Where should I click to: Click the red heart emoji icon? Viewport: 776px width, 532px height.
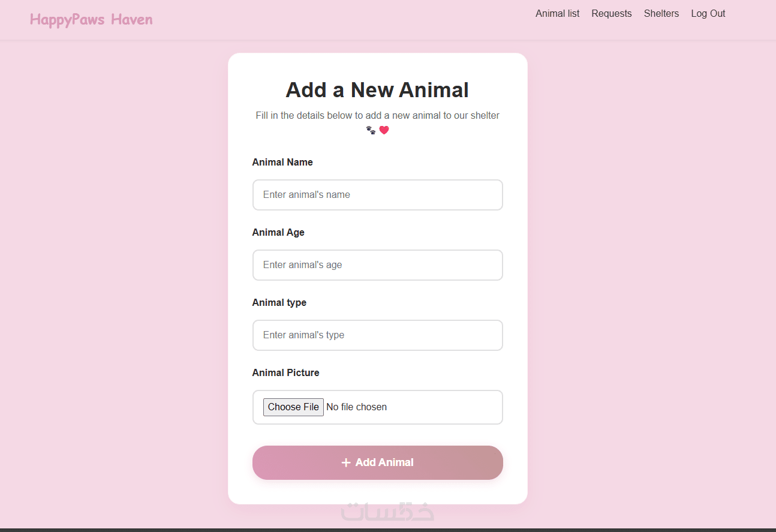tap(384, 130)
